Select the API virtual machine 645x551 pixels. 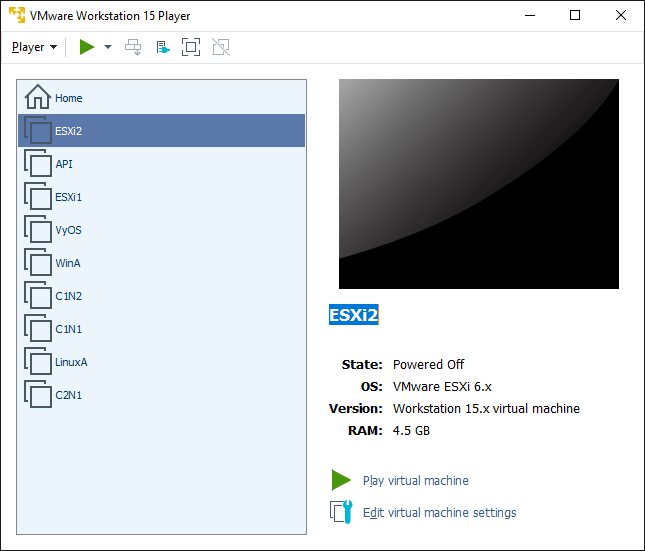tap(63, 164)
